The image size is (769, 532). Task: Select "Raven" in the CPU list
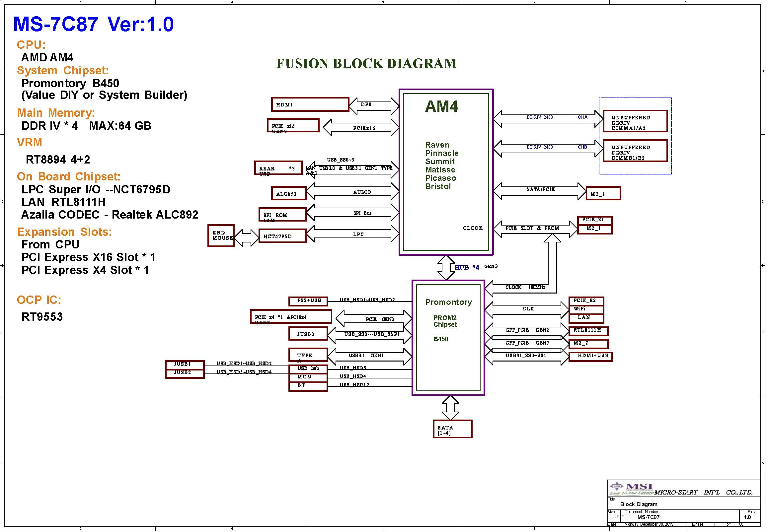437,145
